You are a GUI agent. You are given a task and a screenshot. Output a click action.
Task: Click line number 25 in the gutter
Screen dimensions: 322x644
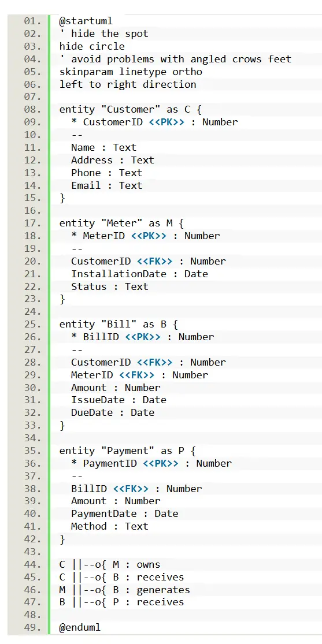pyautogui.click(x=32, y=324)
